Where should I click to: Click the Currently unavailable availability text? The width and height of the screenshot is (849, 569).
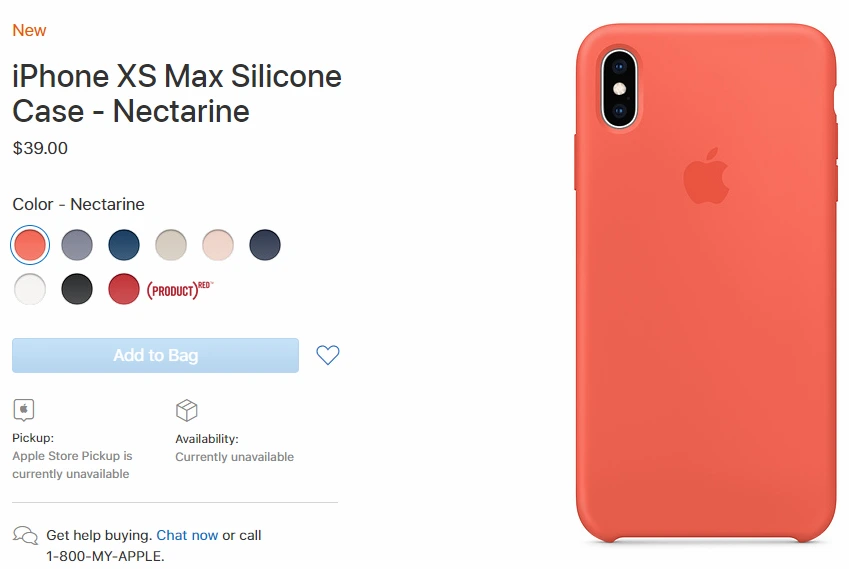tap(234, 457)
